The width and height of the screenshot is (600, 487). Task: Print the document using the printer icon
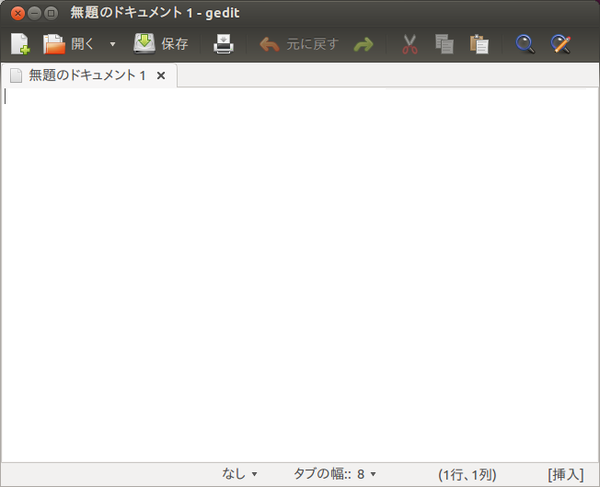[223, 44]
